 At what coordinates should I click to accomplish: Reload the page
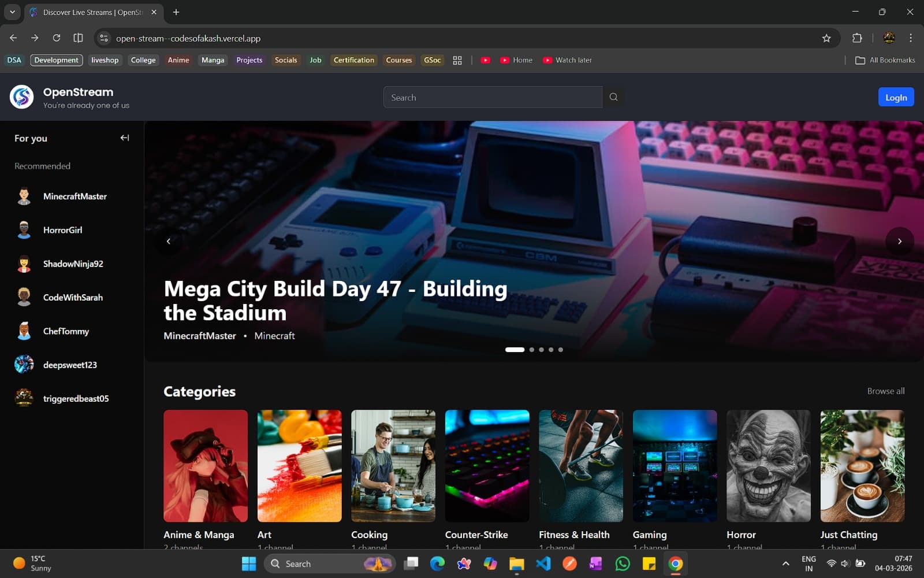point(57,38)
